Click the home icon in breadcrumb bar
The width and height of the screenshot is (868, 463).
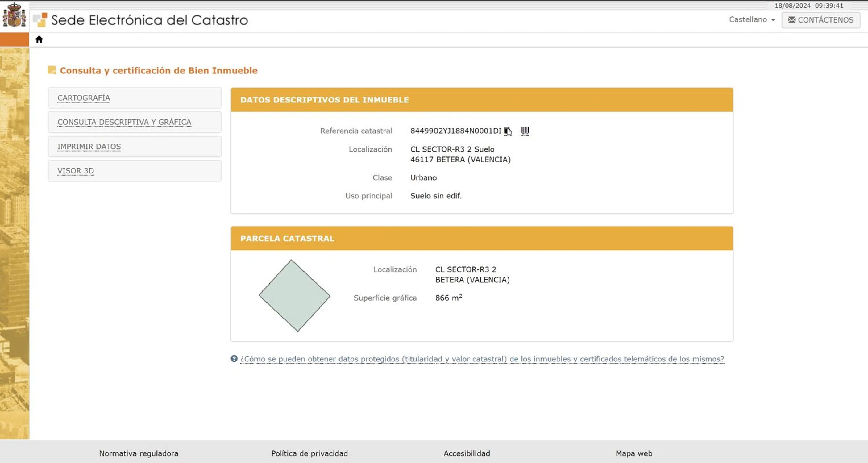(x=39, y=40)
